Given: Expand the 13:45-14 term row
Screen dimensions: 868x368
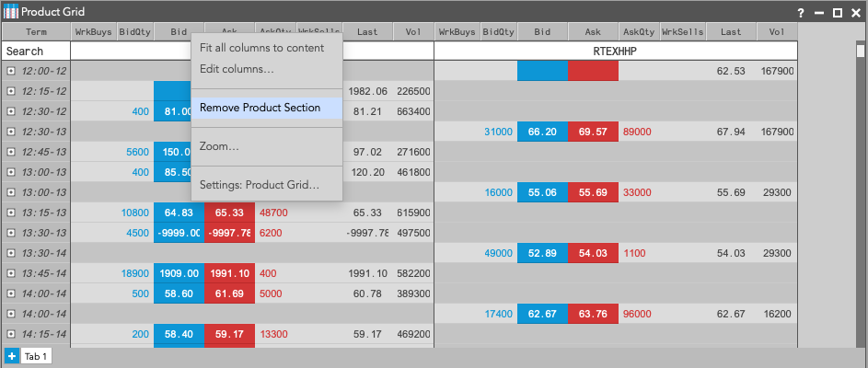Looking at the screenshot, I should coord(11,273).
